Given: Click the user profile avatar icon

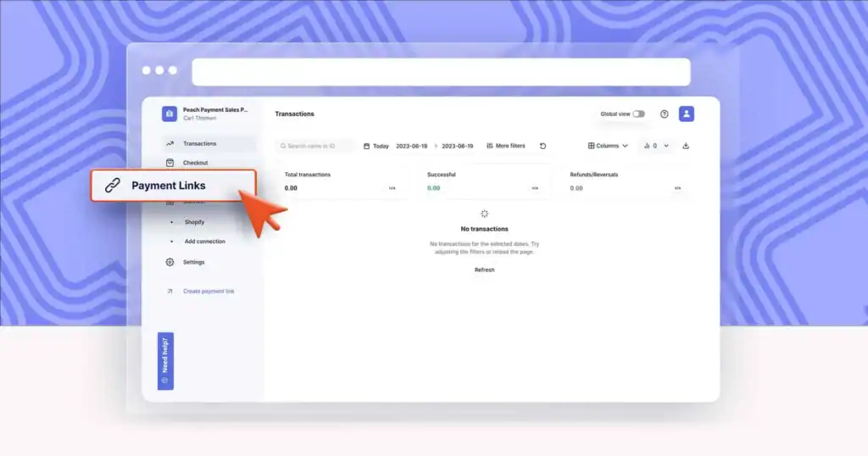Looking at the screenshot, I should coord(687,114).
